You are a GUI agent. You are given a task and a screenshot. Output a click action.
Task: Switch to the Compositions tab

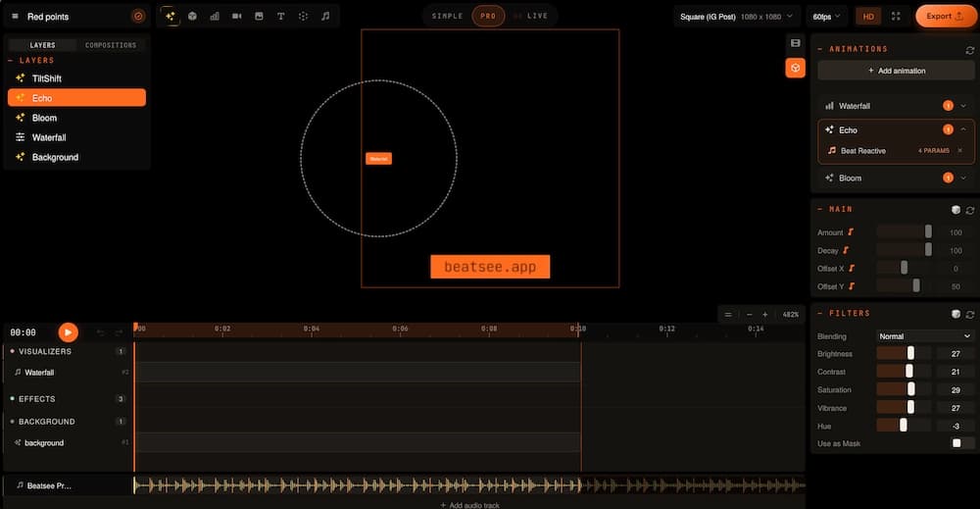[x=111, y=45]
